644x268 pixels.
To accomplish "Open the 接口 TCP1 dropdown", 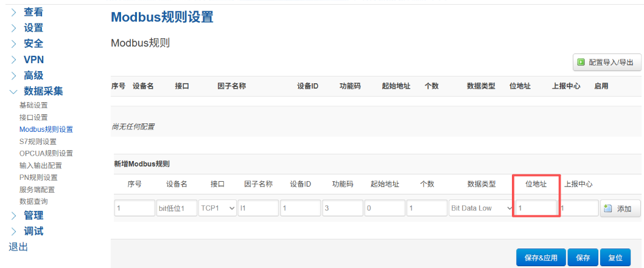I will pos(218,208).
